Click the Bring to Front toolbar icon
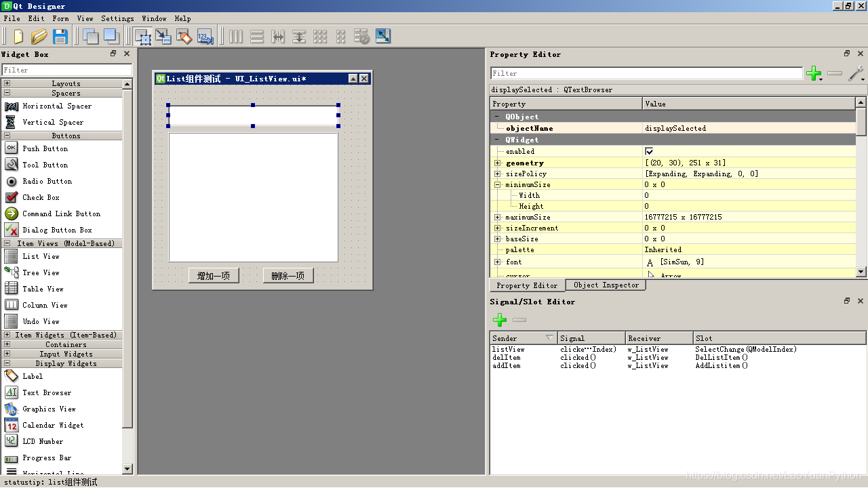The image size is (868, 488). pyautogui.click(x=111, y=36)
